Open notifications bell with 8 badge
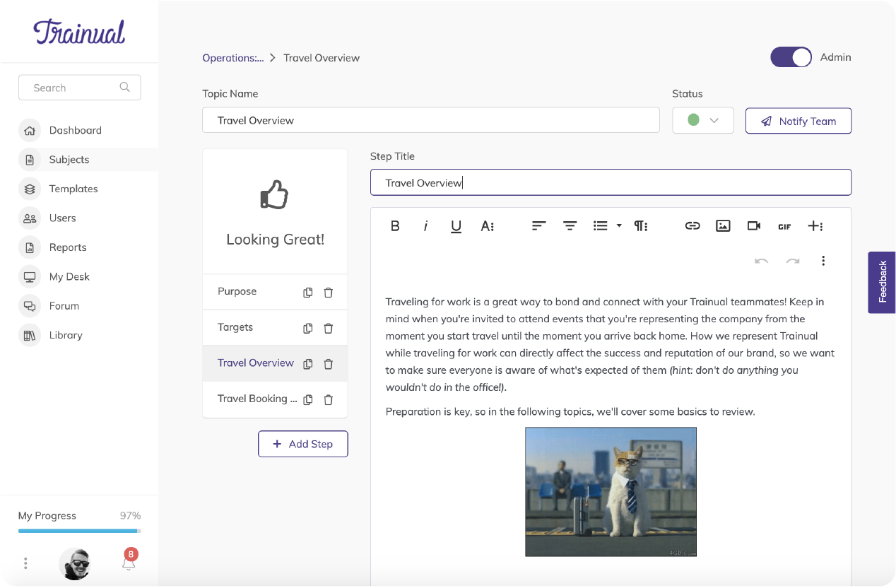The height and width of the screenshot is (588, 896). tap(129, 563)
